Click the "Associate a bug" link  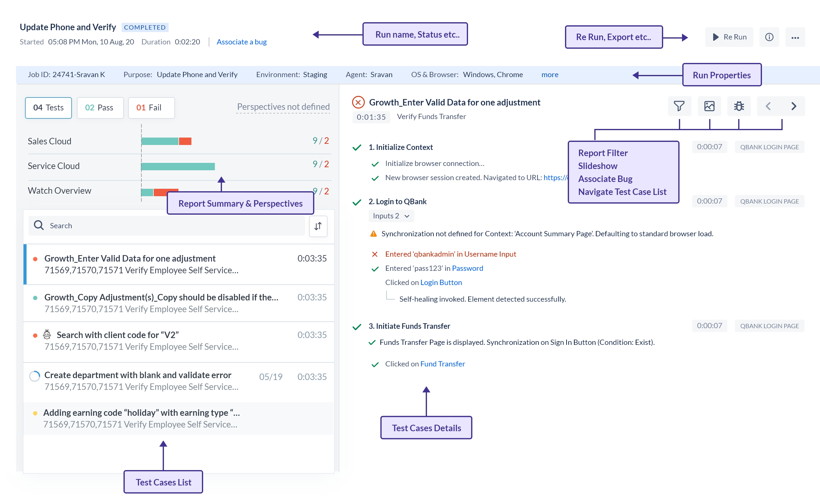(x=241, y=42)
